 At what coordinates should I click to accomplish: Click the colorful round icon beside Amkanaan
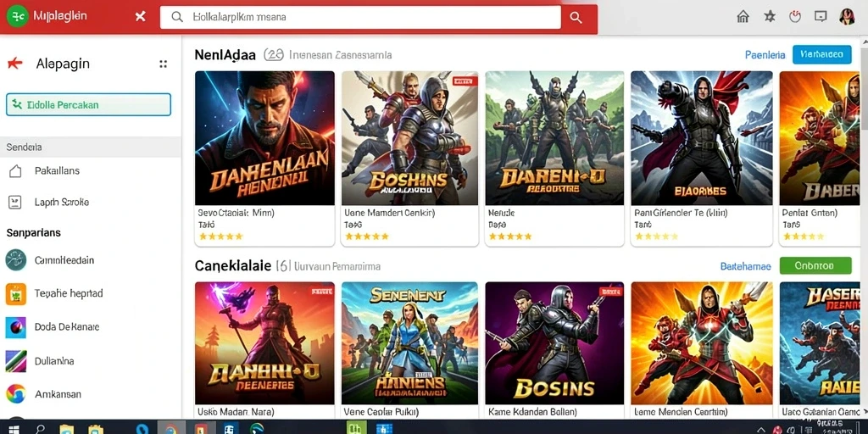[x=16, y=394]
